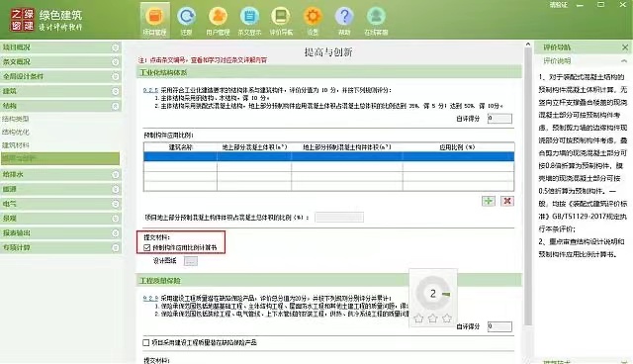Close the 评价导航 side panel
Viewport: 633px width, 364px height.
[625, 47]
